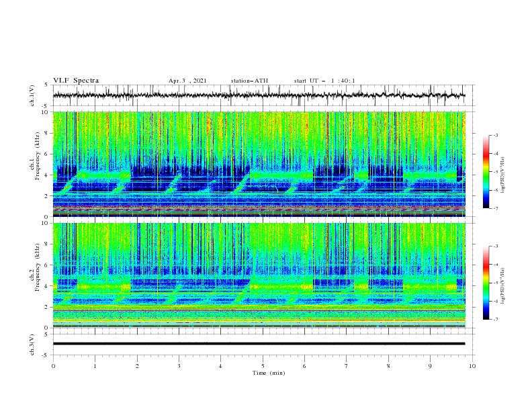The image size is (532, 411).
Task: Click time axis tick label "6"
Action: pos(304,366)
